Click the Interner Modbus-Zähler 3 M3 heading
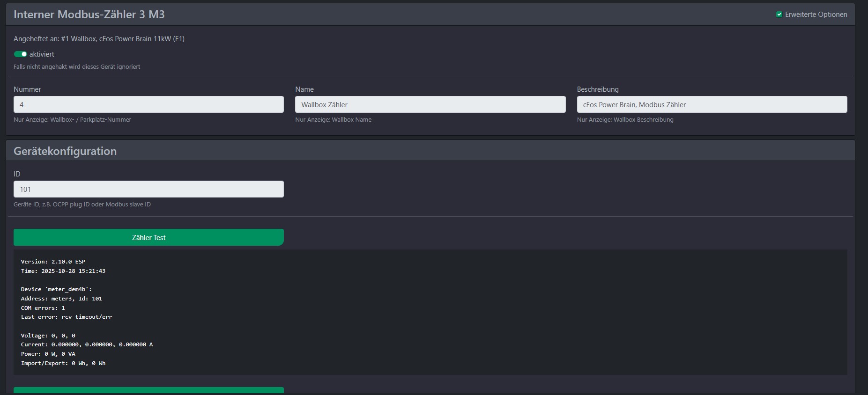The image size is (868, 395). [89, 15]
